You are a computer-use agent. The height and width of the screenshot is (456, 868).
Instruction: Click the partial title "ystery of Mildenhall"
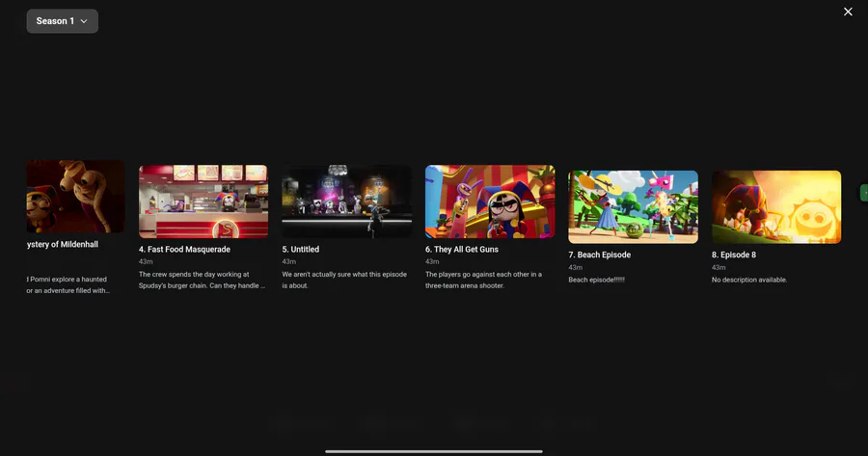63,245
